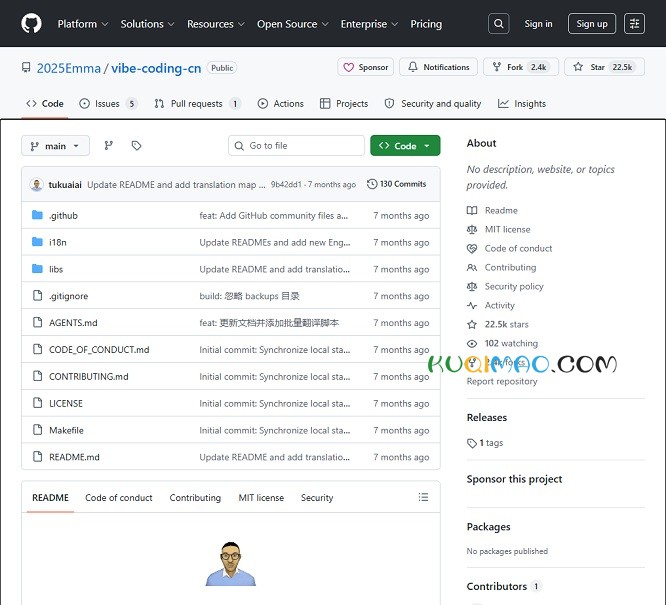Open the Actions tab

click(281, 104)
